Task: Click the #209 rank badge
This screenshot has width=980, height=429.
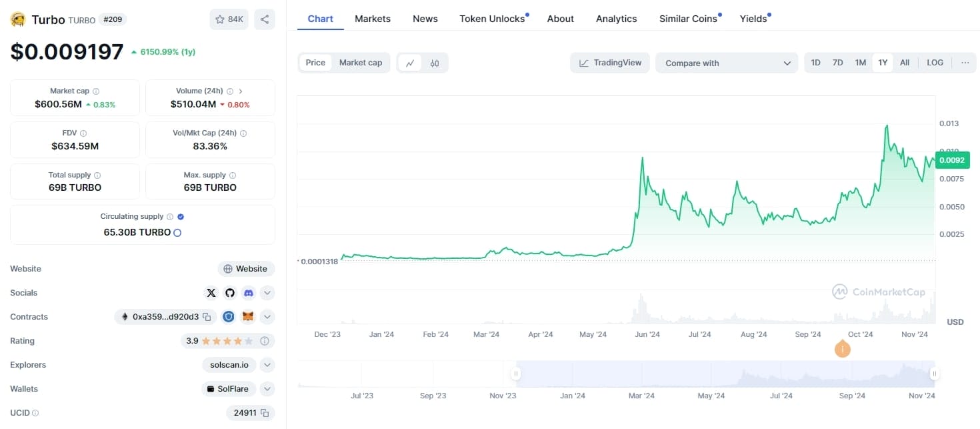Action: point(113,20)
